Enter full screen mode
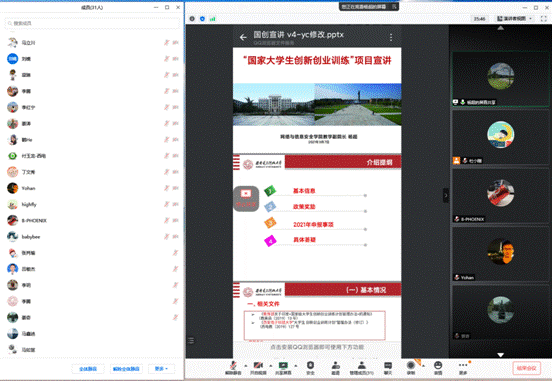This screenshot has height=381, width=552. (544, 19)
